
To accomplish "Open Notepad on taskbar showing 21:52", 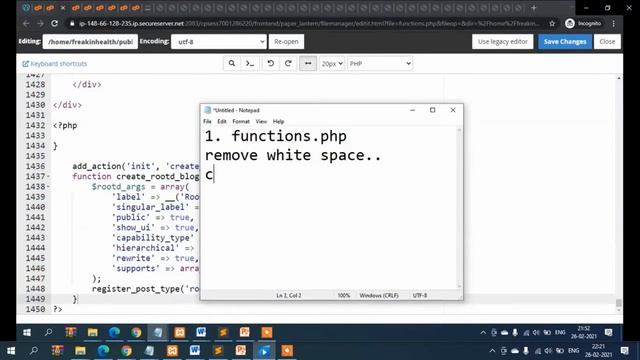I will (x=158, y=333).
